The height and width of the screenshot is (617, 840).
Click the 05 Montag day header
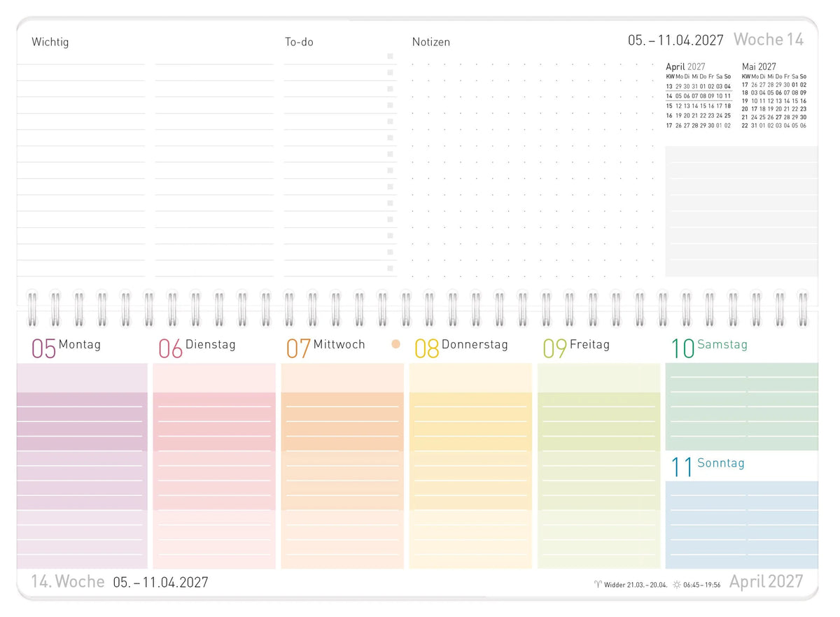pos(66,348)
